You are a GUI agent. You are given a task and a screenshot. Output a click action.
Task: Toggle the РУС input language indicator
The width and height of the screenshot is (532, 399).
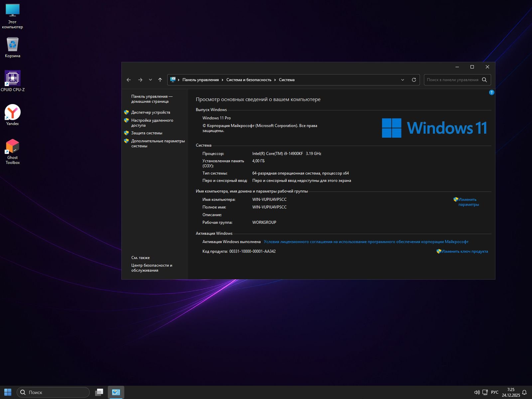[x=494, y=392]
